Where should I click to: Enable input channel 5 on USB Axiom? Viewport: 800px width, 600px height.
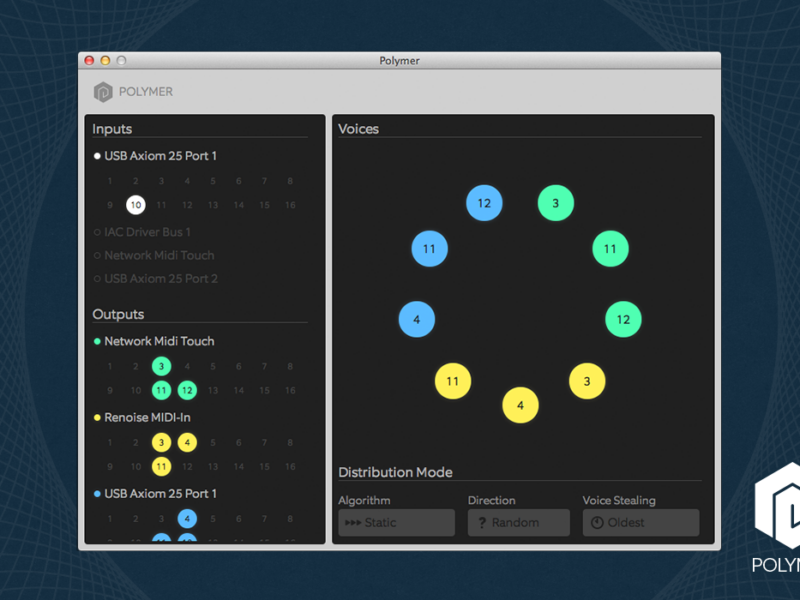(213, 181)
